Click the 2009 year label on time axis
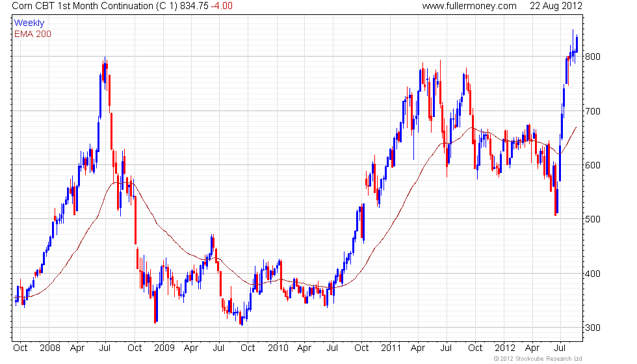637x364 pixels. pos(164,348)
